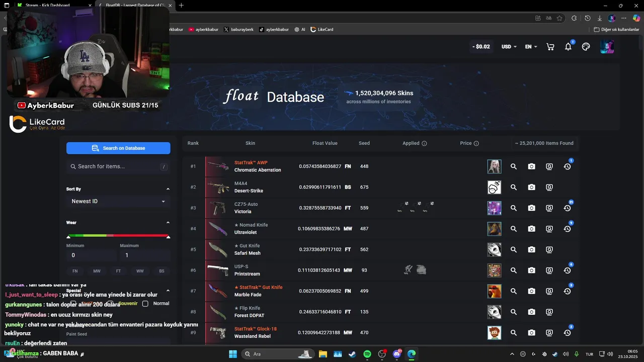Image resolution: width=644 pixels, height=362 pixels.
Task: Select MW wear filter
Action: pyautogui.click(x=97, y=271)
